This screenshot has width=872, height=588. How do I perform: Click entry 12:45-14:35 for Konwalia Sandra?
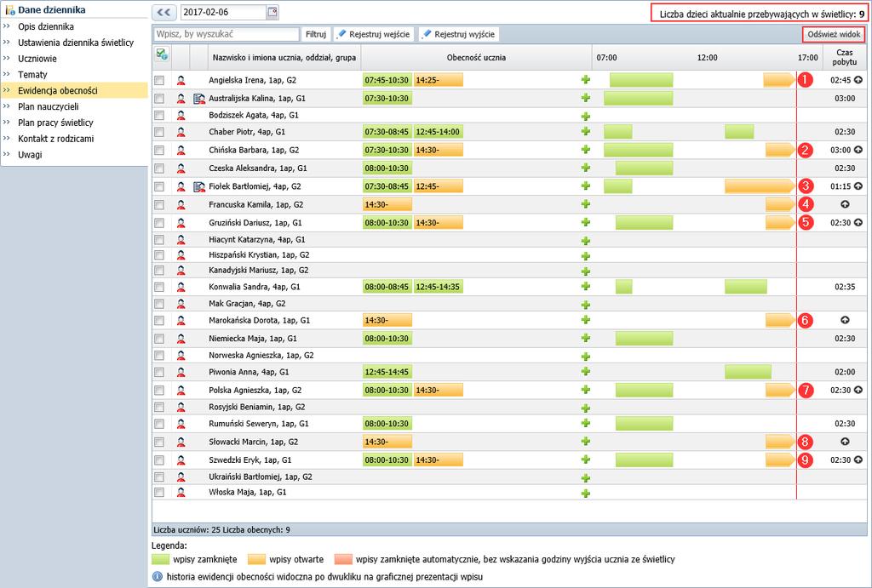click(439, 287)
